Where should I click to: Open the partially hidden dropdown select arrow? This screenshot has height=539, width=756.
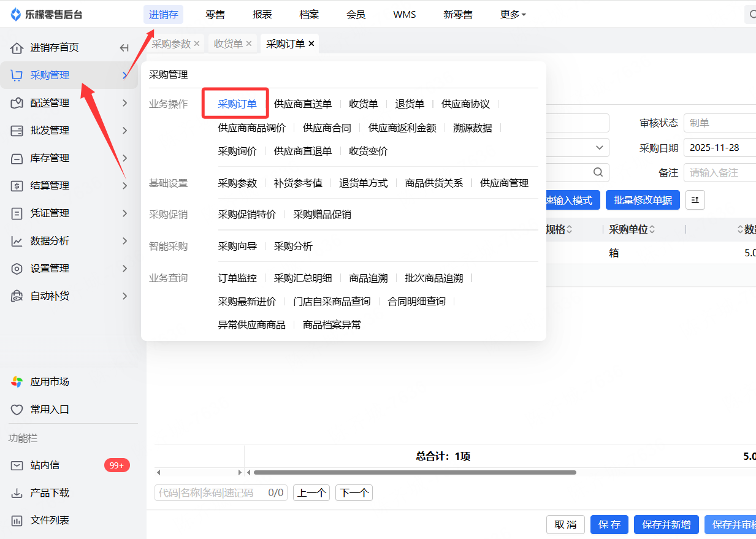[x=599, y=148]
